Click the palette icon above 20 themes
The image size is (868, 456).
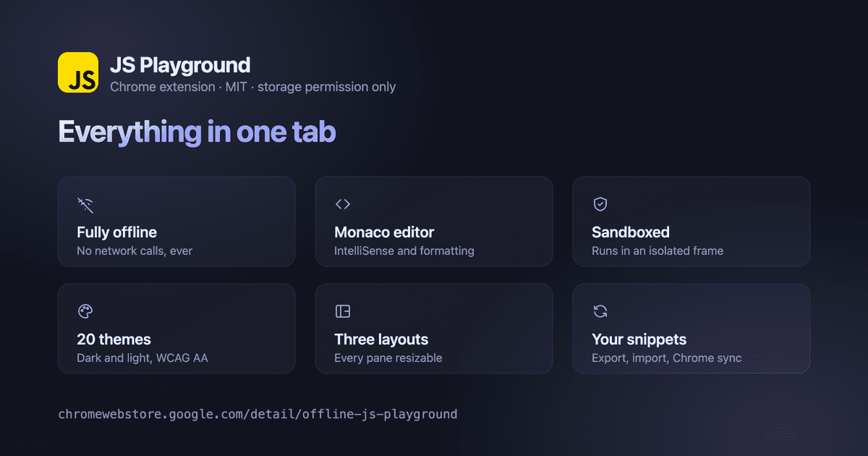pyautogui.click(x=85, y=311)
